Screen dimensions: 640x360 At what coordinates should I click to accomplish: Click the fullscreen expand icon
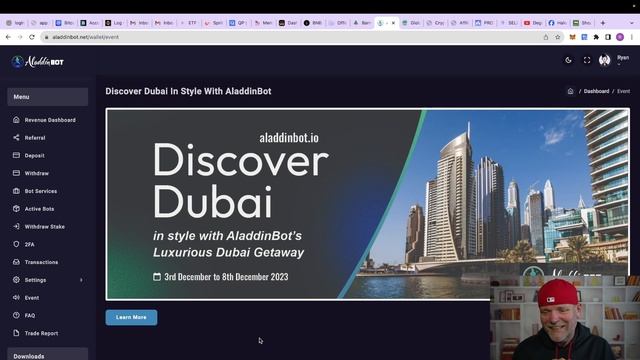pos(587,60)
